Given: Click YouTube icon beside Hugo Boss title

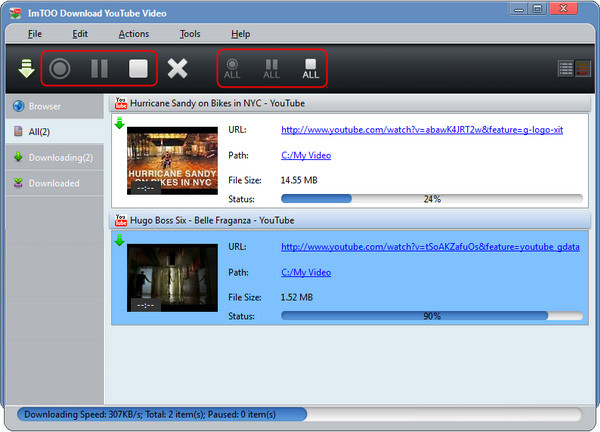Looking at the screenshot, I should point(121,220).
